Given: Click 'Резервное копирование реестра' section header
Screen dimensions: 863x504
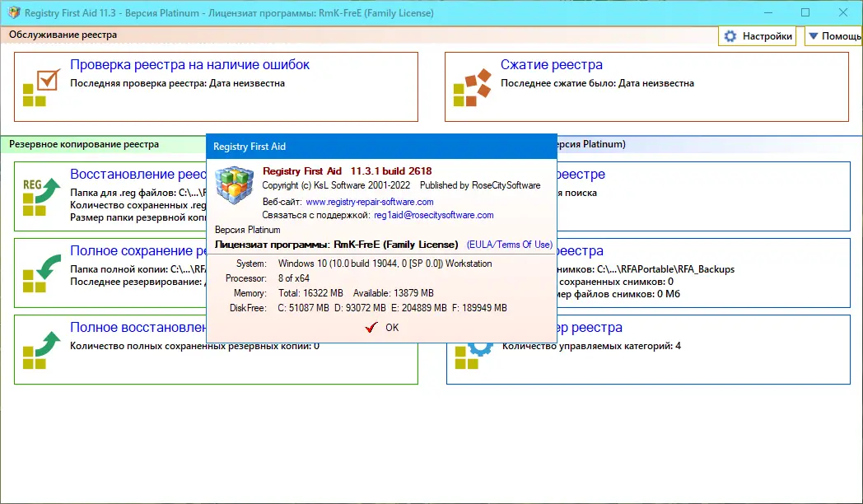Looking at the screenshot, I should tap(84, 144).
